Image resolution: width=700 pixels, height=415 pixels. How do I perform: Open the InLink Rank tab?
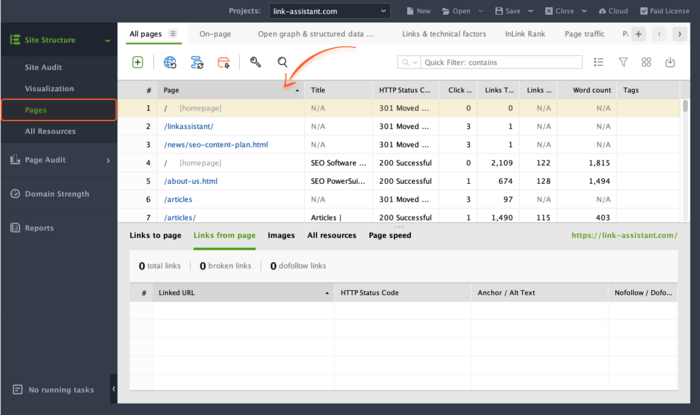(525, 34)
